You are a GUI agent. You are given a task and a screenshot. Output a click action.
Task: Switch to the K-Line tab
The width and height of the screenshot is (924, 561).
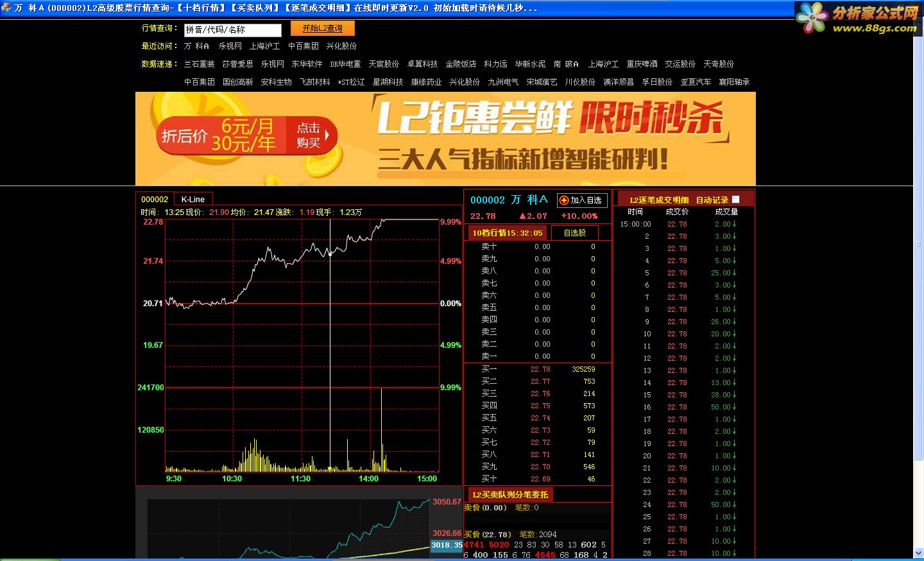tap(193, 200)
